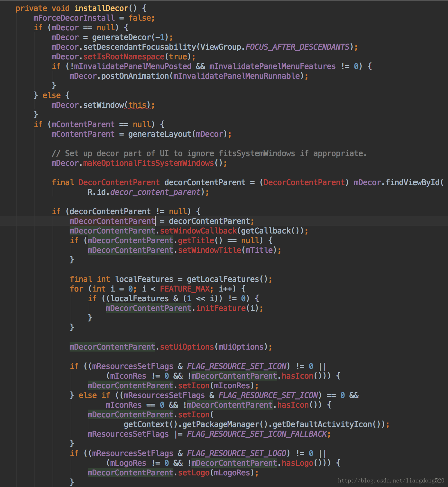Click the getTitle() method call
This screenshot has width=448, height=487.
click(x=200, y=241)
